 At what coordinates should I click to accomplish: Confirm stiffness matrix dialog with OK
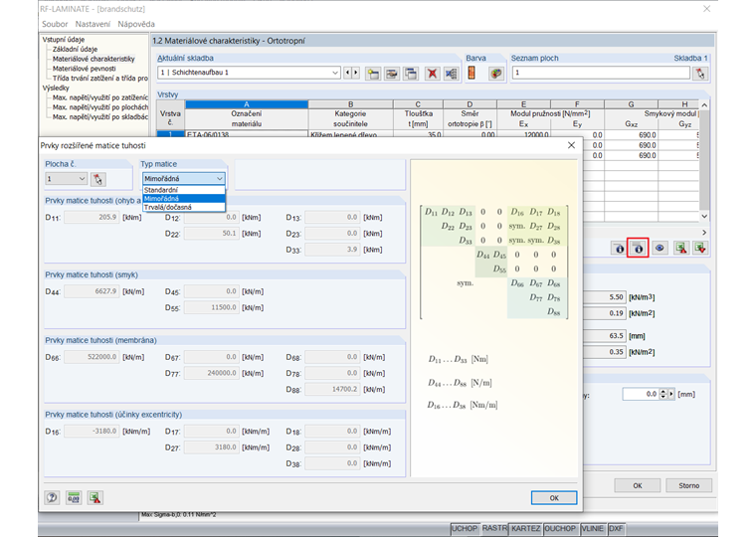click(554, 498)
